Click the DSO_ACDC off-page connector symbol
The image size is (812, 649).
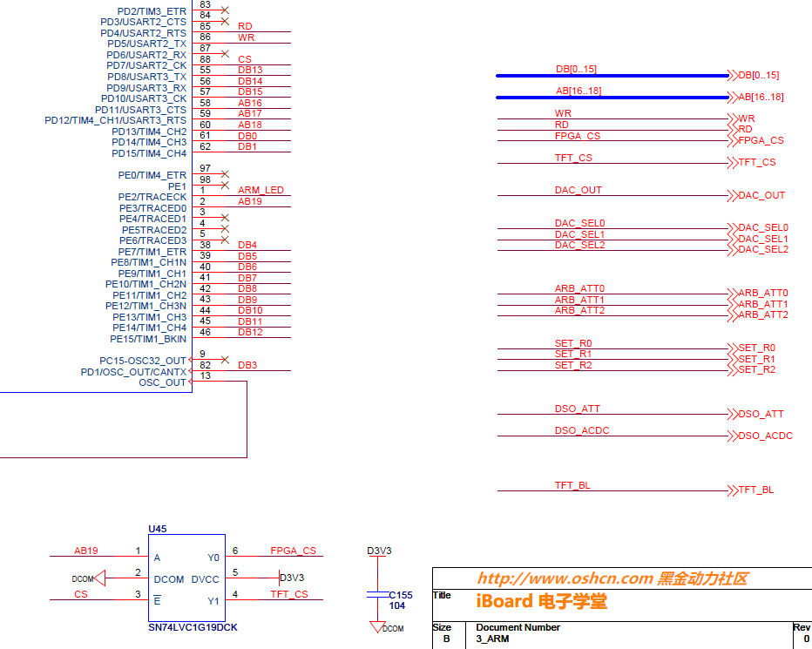click(x=732, y=436)
